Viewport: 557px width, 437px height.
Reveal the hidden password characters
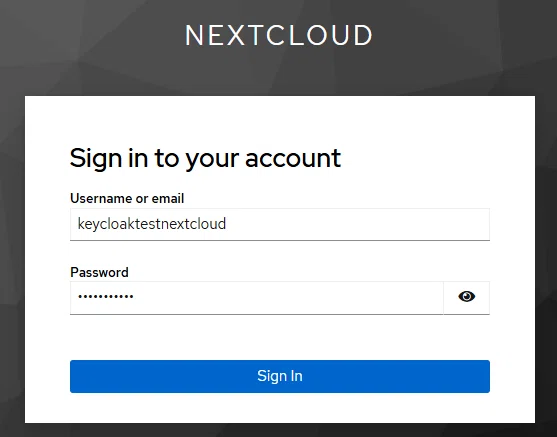click(466, 298)
